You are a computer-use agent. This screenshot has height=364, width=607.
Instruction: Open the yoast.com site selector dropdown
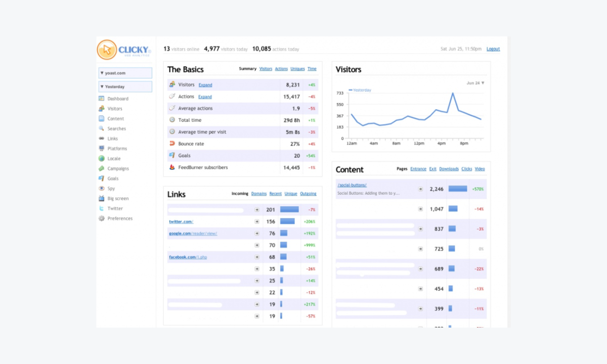[x=124, y=72]
